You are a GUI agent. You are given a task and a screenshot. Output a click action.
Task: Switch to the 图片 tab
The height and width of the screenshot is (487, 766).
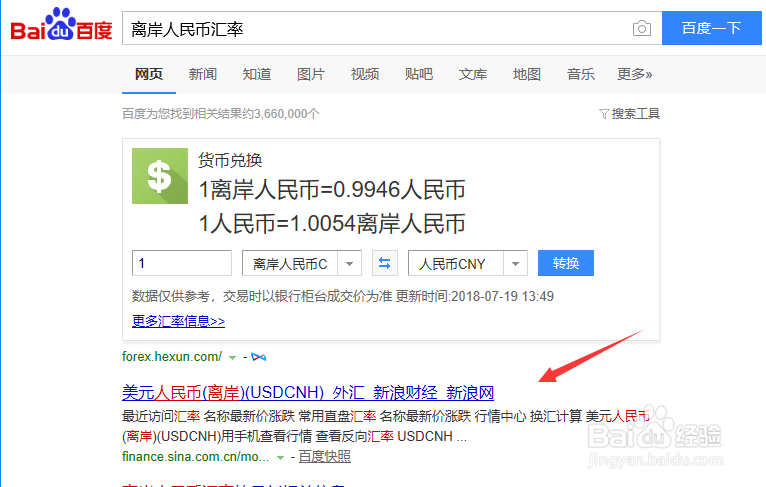(311, 74)
